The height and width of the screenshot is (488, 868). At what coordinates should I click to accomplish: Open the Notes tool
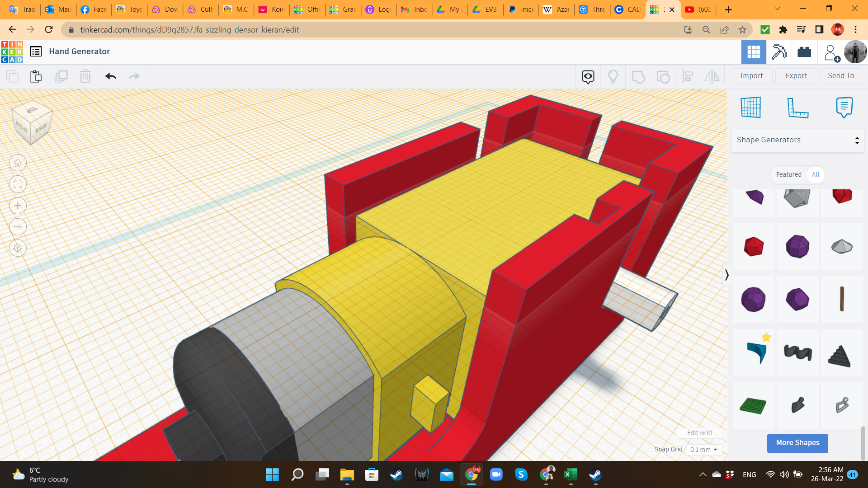(844, 108)
